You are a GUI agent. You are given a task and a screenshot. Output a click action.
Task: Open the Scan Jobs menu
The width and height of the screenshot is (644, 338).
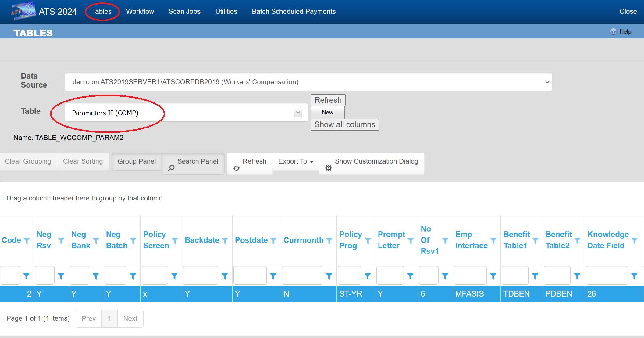(x=184, y=12)
